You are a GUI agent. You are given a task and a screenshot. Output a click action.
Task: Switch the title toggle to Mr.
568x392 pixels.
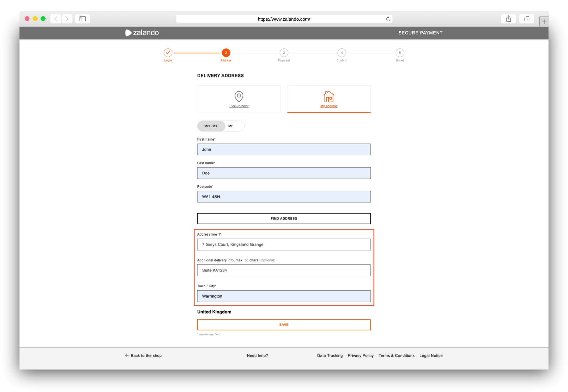point(231,126)
